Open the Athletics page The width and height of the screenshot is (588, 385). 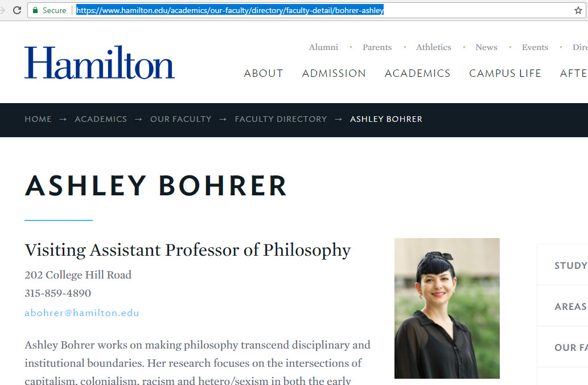pos(433,47)
